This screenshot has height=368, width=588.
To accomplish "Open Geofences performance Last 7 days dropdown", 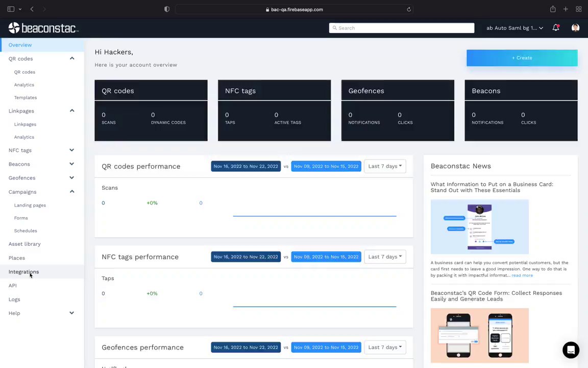I will pos(385,347).
